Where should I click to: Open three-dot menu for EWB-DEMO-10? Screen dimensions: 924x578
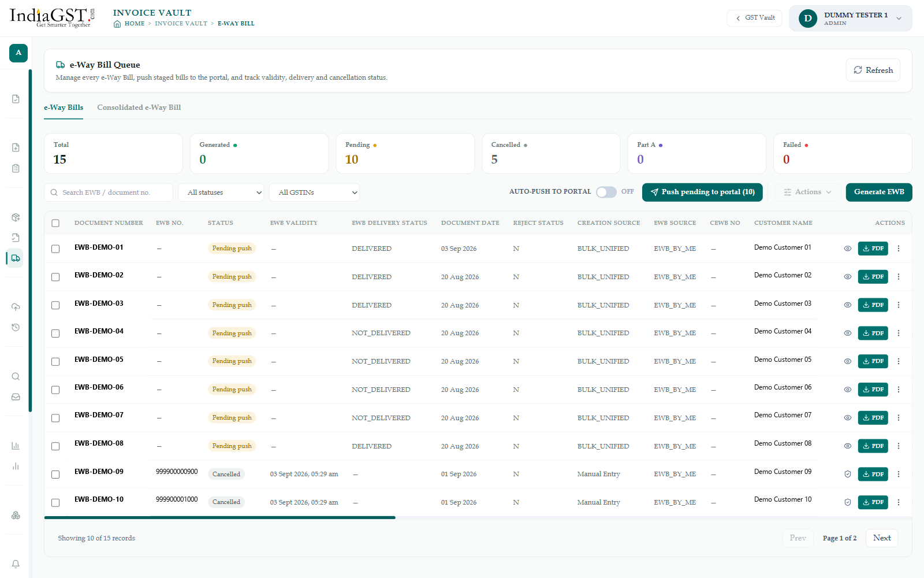click(899, 502)
